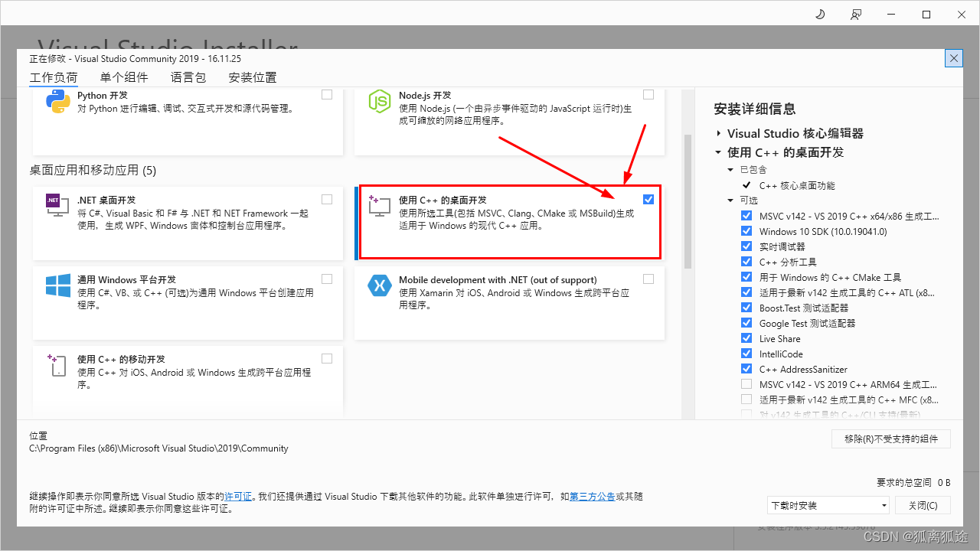Uncheck the 使用 C++ 的桌面开发 workload checkbox

pyautogui.click(x=648, y=199)
